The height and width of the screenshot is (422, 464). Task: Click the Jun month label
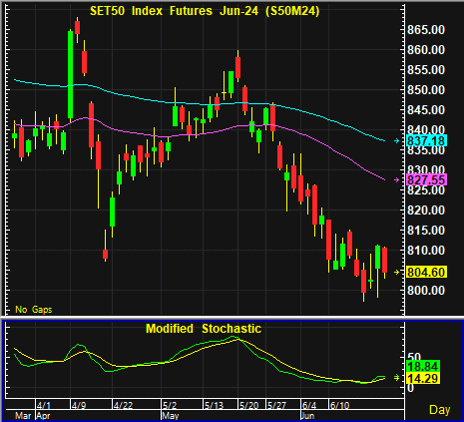[x=308, y=416]
